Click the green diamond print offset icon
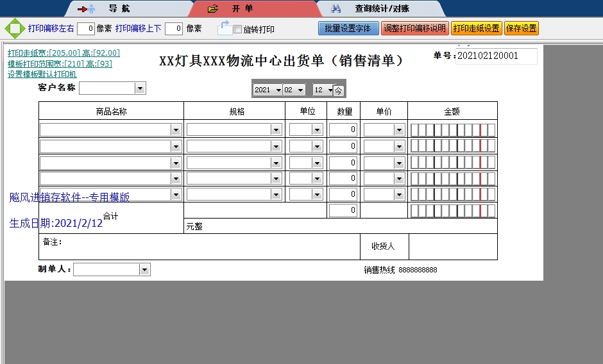Viewport: 603px width, 364px height. [14, 28]
